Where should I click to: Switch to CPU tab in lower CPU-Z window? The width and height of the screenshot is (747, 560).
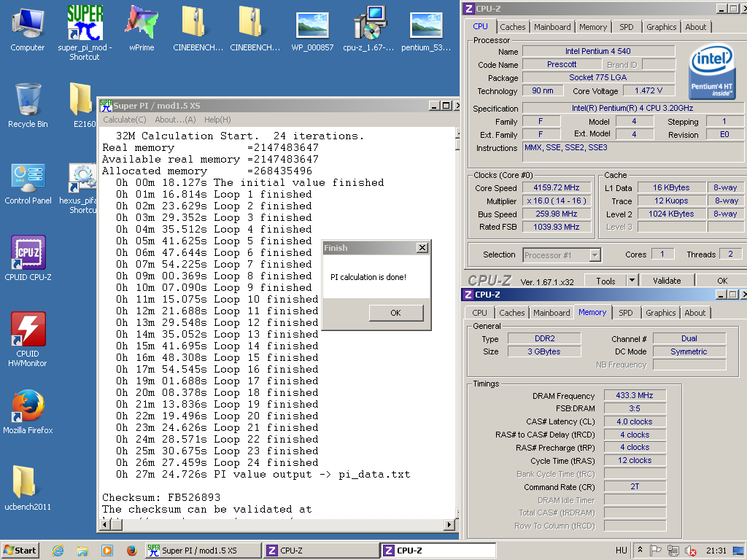click(x=479, y=313)
